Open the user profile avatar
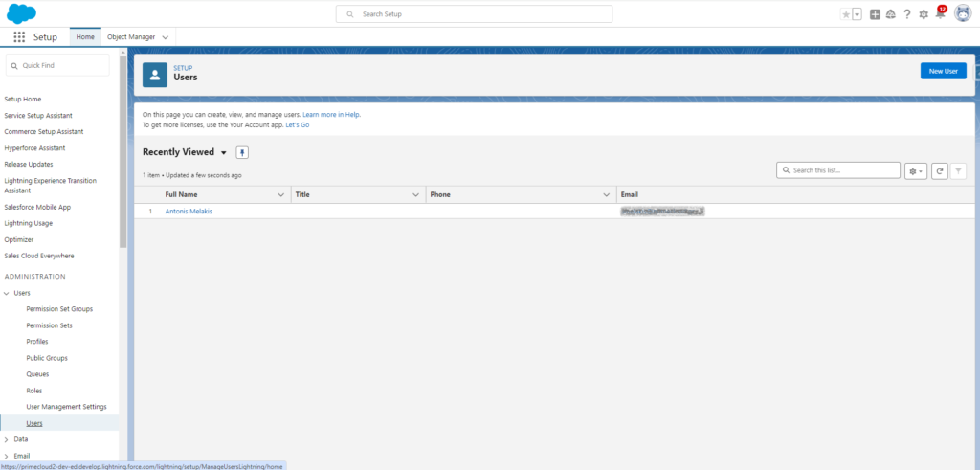 (x=963, y=13)
